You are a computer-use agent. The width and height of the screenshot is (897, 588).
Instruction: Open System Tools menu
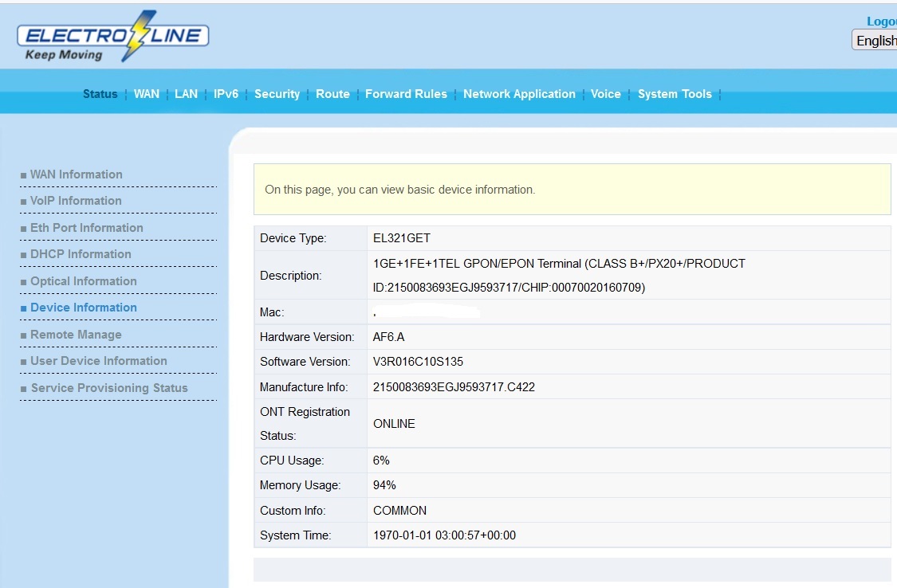(x=675, y=94)
